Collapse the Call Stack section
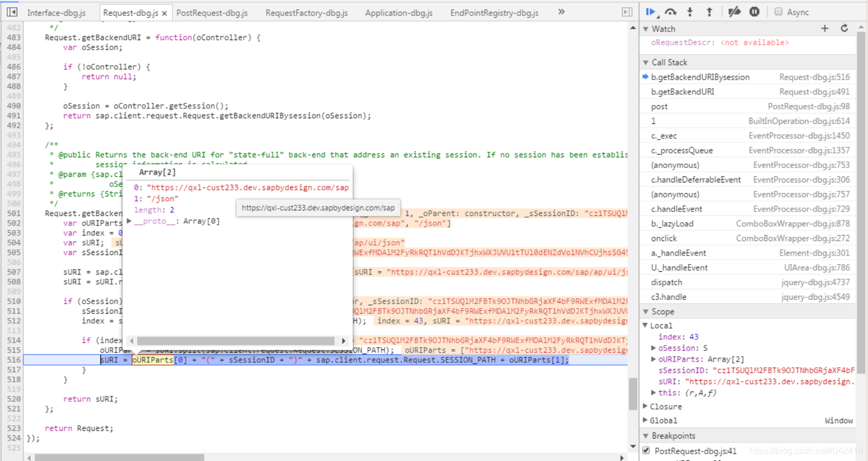 646,63
